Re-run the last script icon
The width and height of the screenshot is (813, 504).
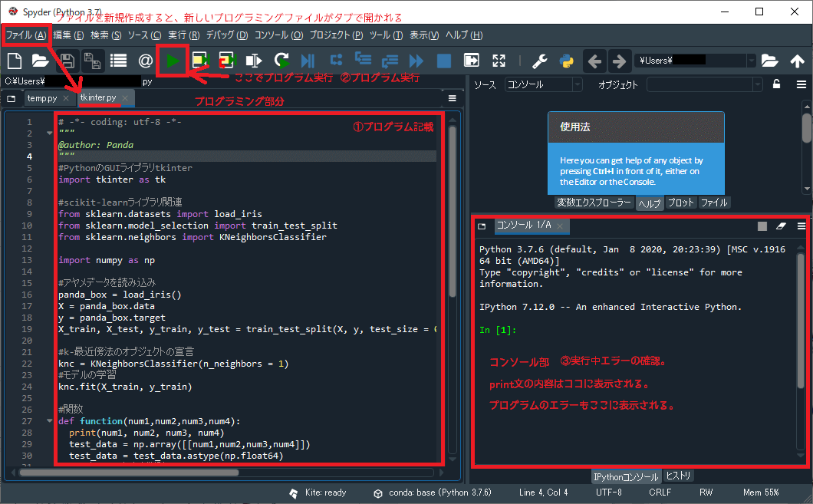tap(281, 61)
